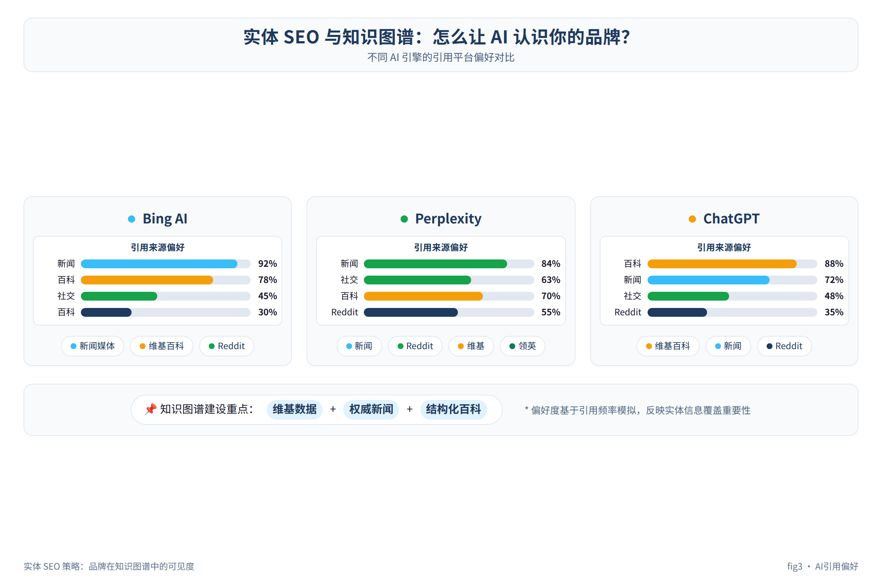Click the orange dot beside ChatGPT title
Viewport: 882px width, 588px height.
(x=692, y=219)
